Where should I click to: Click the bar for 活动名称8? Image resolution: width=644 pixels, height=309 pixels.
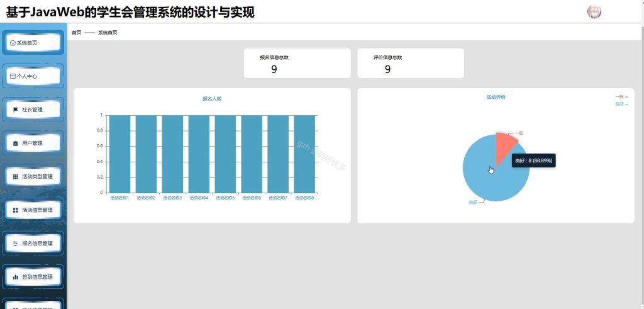point(304,154)
